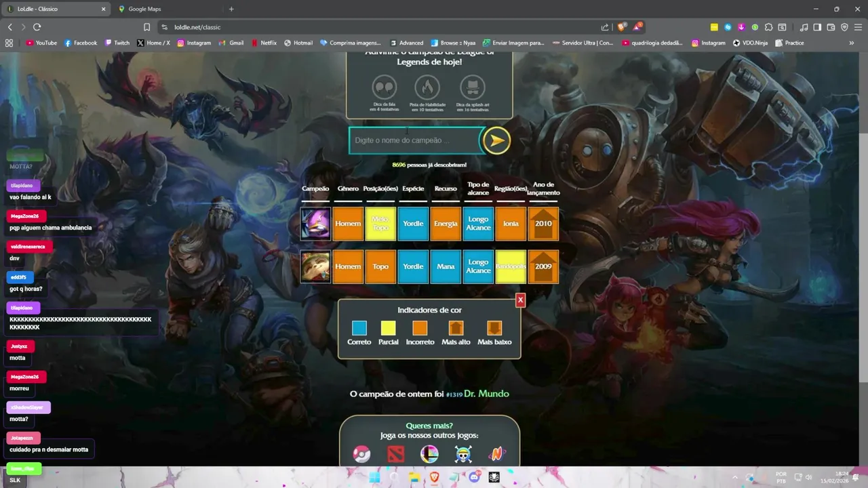Open Brave browser from taskbar
Image resolution: width=868 pixels, height=488 pixels.
click(435, 477)
